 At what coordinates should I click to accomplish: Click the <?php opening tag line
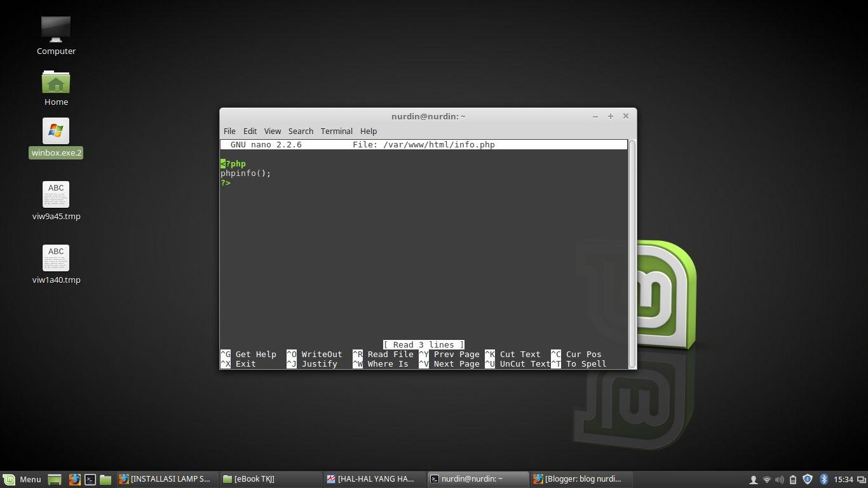[x=233, y=164]
